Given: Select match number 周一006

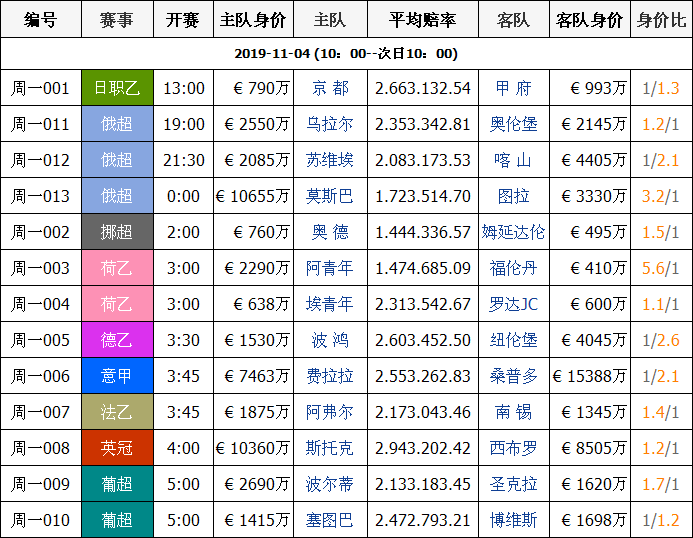Looking at the screenshot, I should point(41,376).
